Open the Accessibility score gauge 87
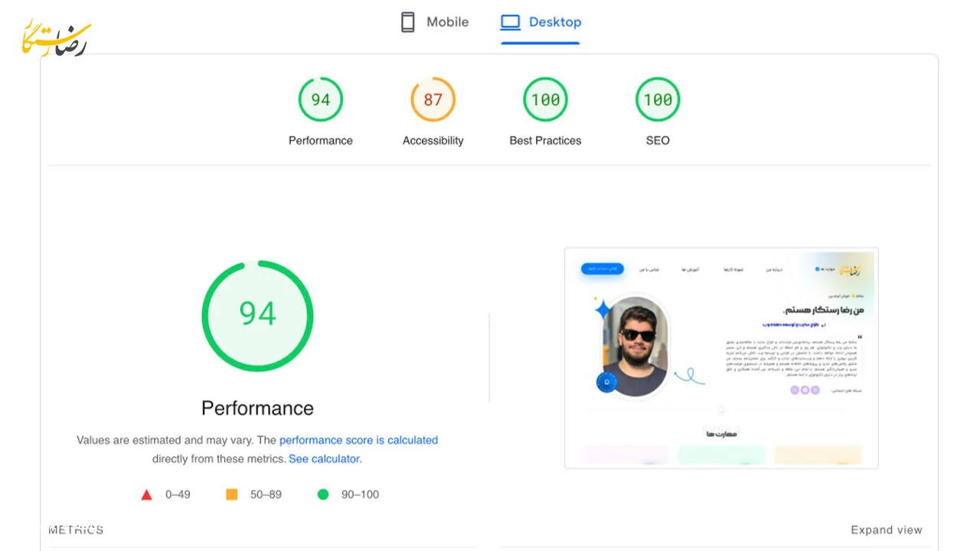Viewport: 980px width, 551px height. tap(433, 99)
